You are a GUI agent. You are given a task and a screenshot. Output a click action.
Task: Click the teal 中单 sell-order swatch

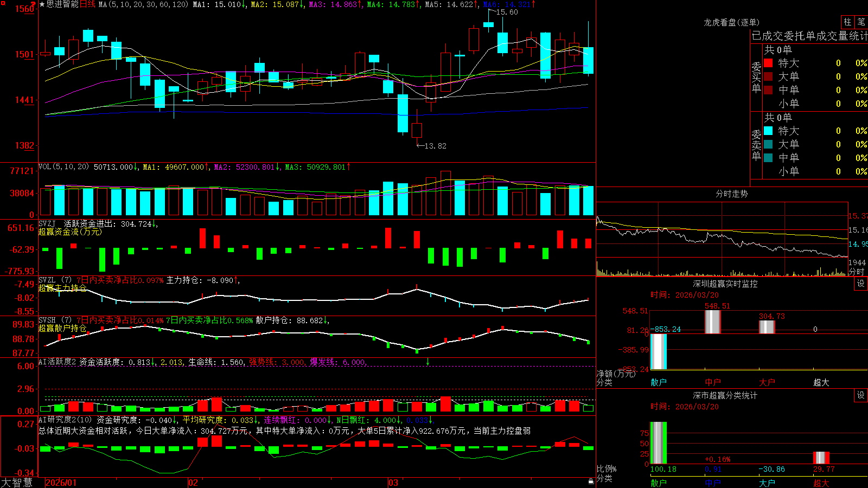click(768, 157)
